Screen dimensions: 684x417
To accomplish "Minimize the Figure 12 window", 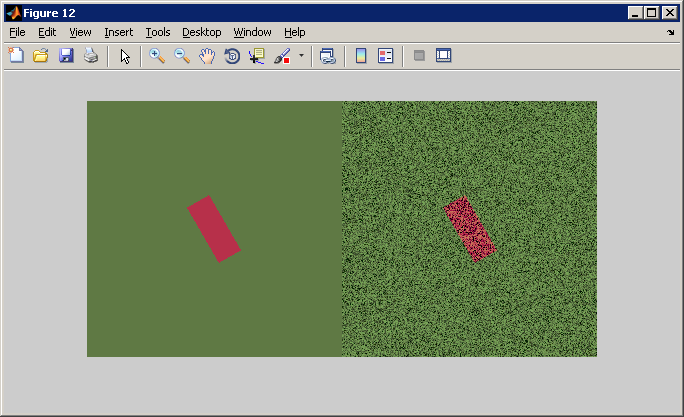I will (635, 13).
